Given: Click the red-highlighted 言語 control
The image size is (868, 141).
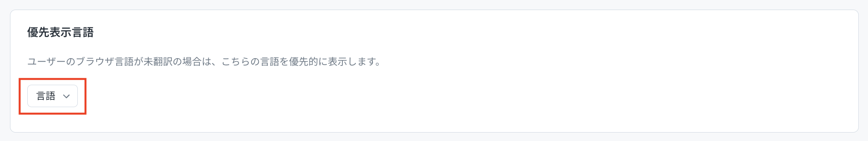Looking at the screenshot, I should click(52, 96).
